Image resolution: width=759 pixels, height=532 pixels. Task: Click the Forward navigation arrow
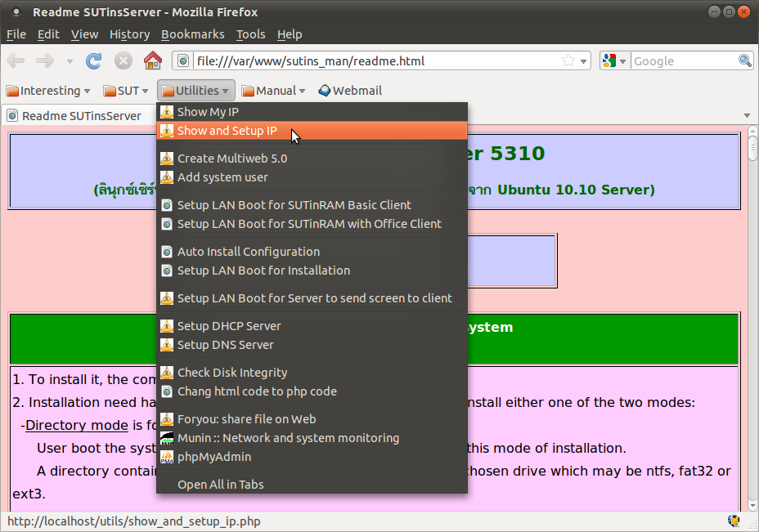(x=45, y=61)
